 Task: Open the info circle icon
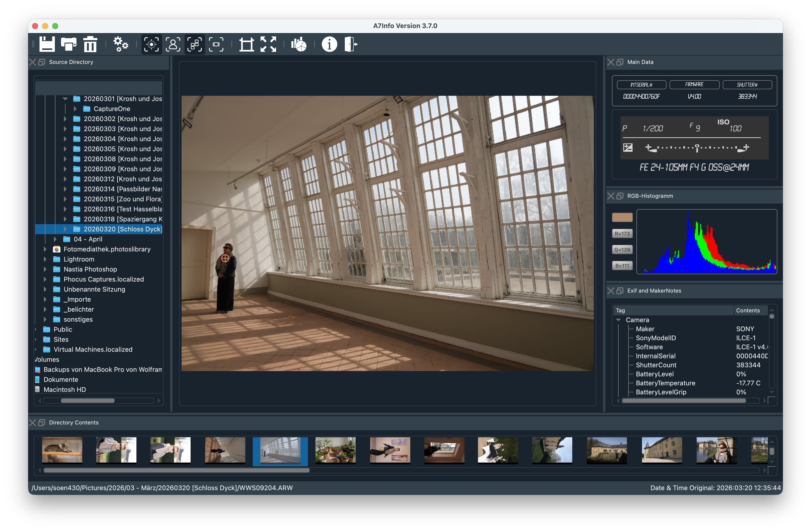(329, 44)
